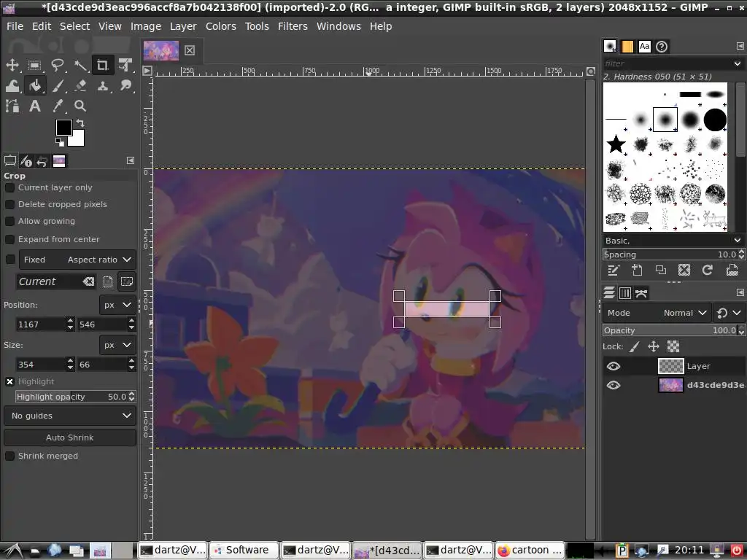The image size is (747, 560).
Task: Select the Smudge tool
Action: pyautogui.click(x=125, y=86)
